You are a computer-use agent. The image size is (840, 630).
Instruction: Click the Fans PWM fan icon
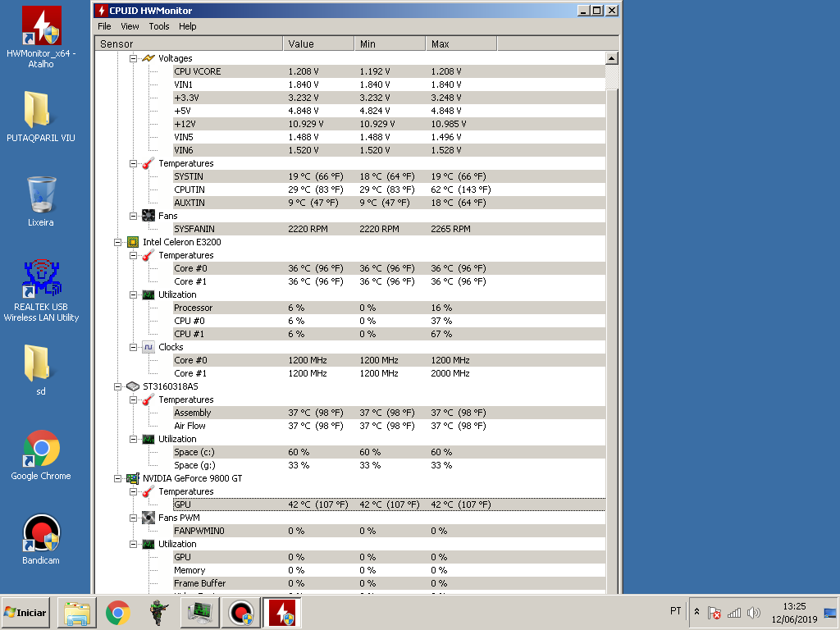click(x=148, y=518)
